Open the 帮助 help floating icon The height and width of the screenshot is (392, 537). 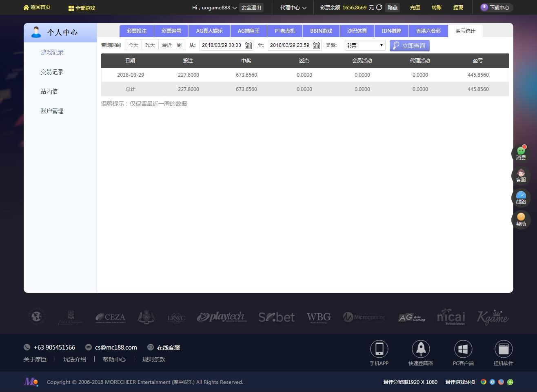pos(521,219)
